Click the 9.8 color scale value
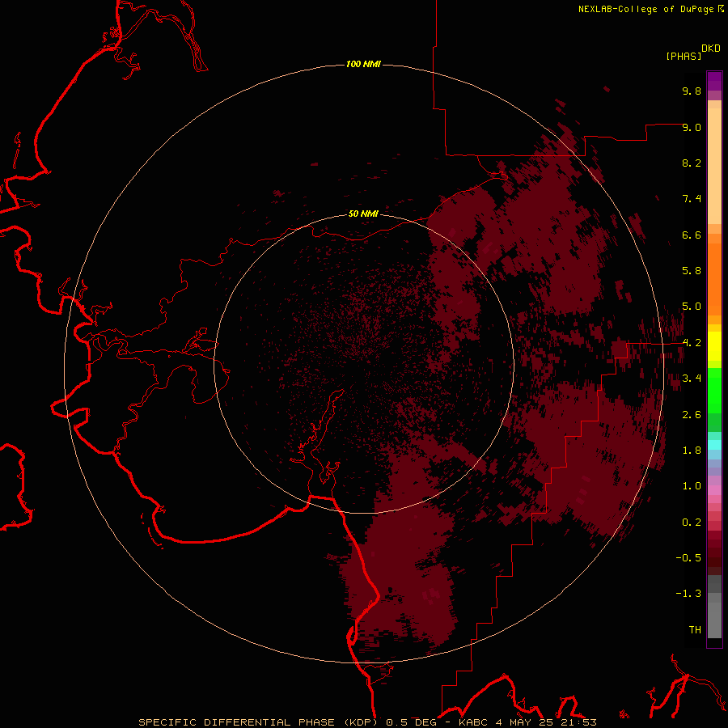728x728 pixels. [692, 91]
